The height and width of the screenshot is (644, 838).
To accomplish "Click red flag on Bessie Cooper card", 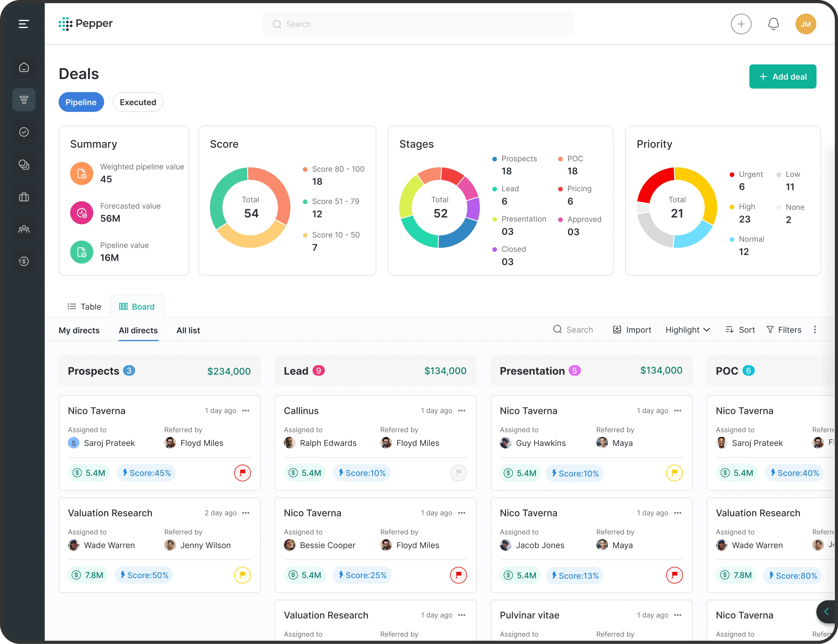I will 459,575.
